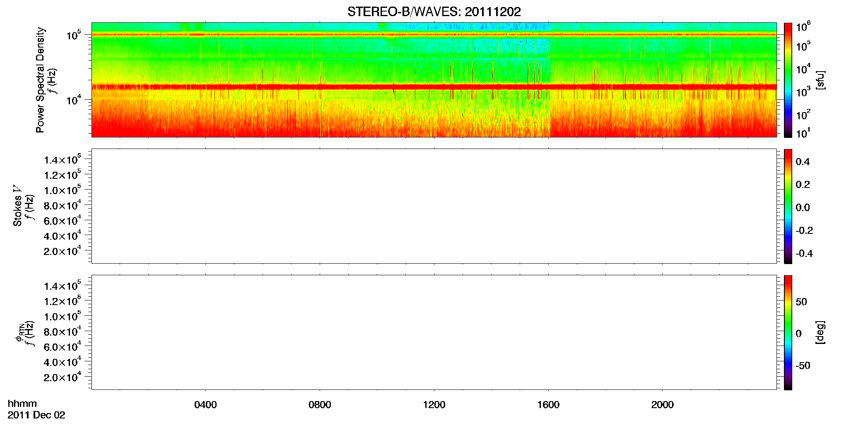Screen dimensions: 868x447
Task: Click the φ RTN degrees colorbar
Action: (x=788, y=332)
